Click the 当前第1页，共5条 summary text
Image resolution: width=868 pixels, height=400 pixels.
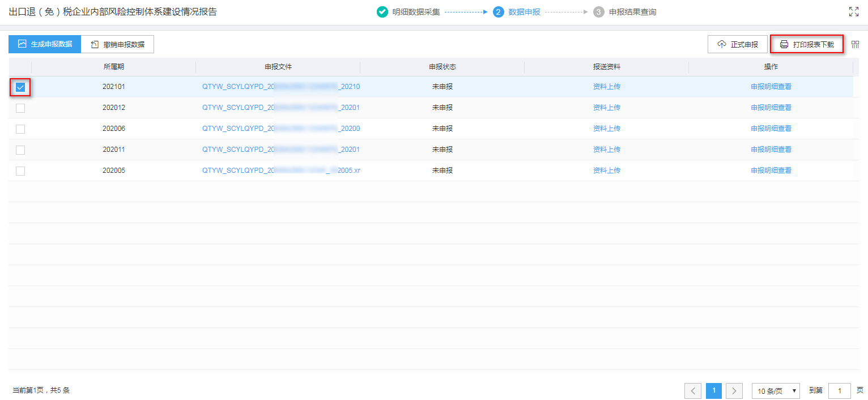click(x=41, y=390)
